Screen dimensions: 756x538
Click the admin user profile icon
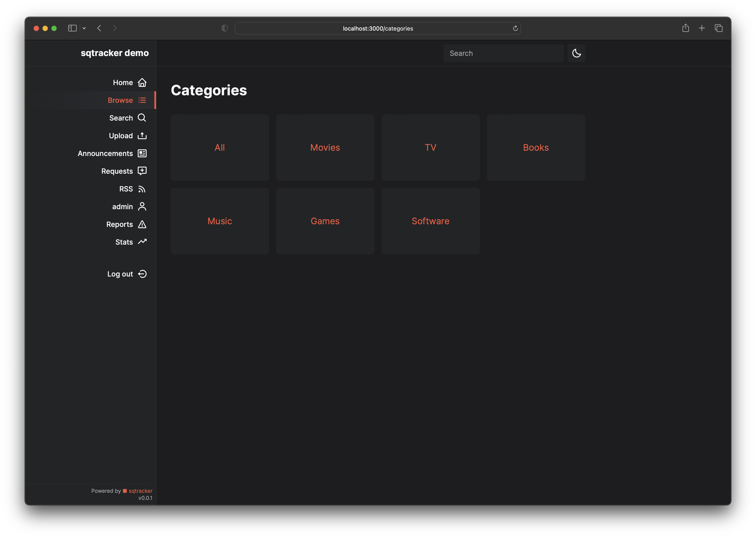point(142,206)
